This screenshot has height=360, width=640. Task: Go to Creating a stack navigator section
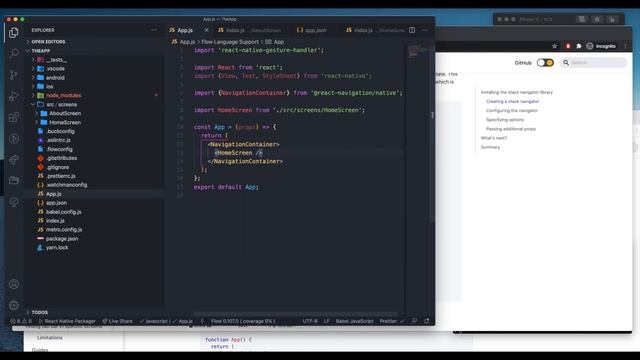point(513,101)
